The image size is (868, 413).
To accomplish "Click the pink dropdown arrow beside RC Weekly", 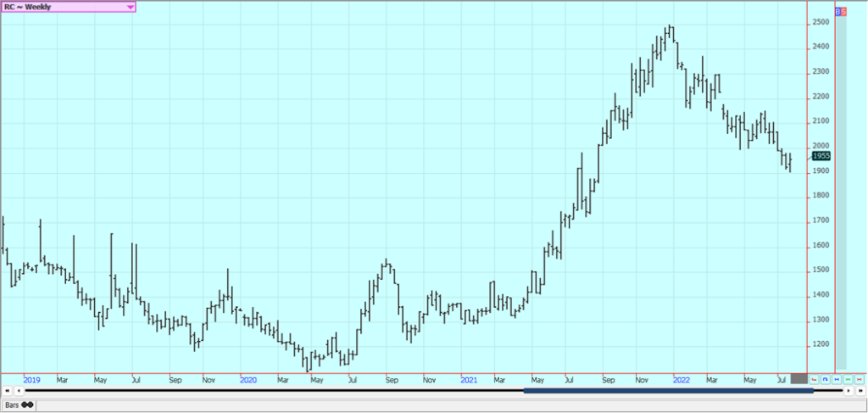I will point(130,7).
